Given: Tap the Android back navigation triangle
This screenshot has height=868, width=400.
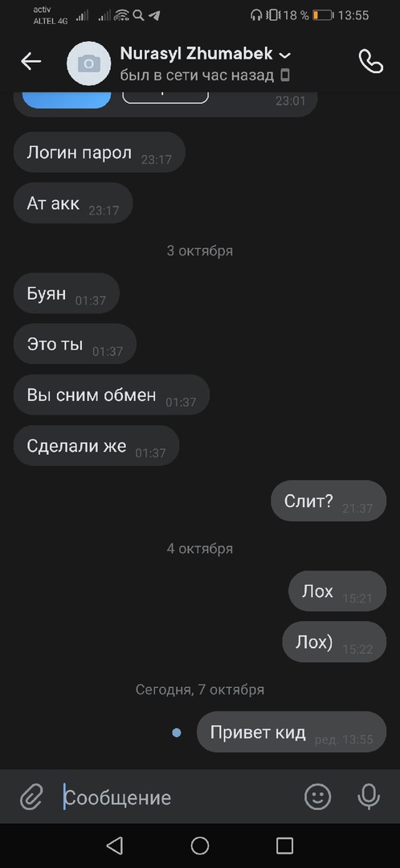Looking at the screenshot, I should (114, 845).
